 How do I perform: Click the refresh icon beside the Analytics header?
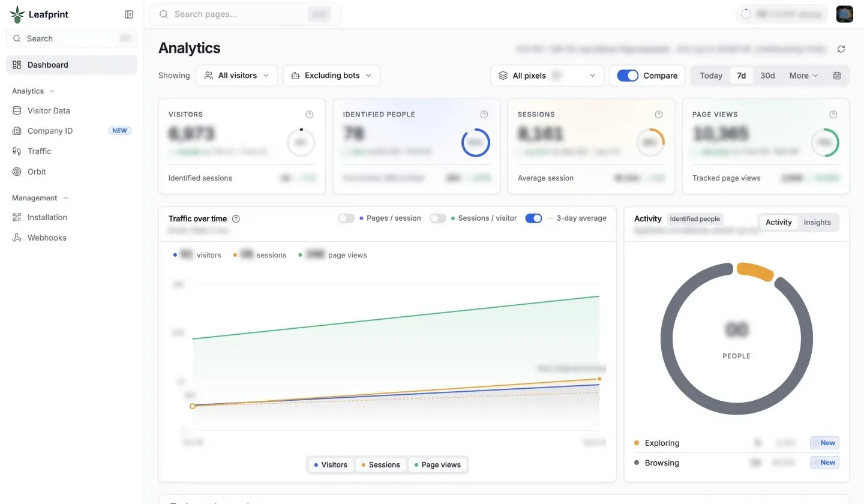pyautogui.click(x=841, y=49)
